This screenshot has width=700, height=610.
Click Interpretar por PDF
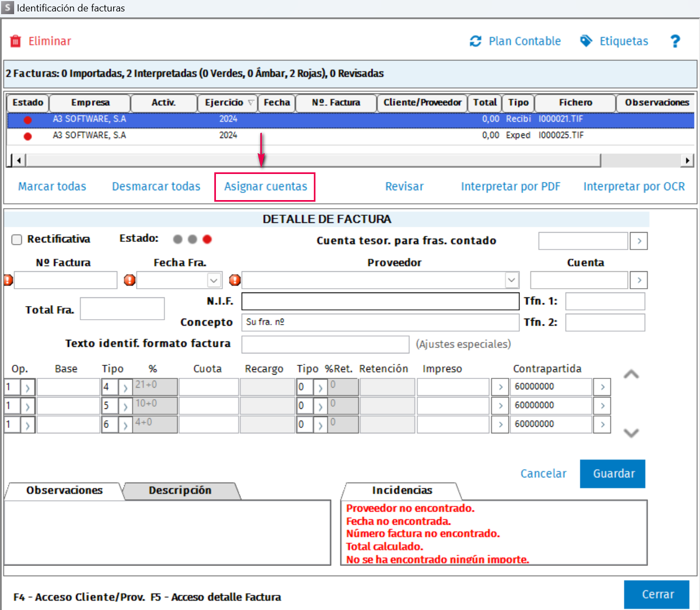tap(511, 186)
